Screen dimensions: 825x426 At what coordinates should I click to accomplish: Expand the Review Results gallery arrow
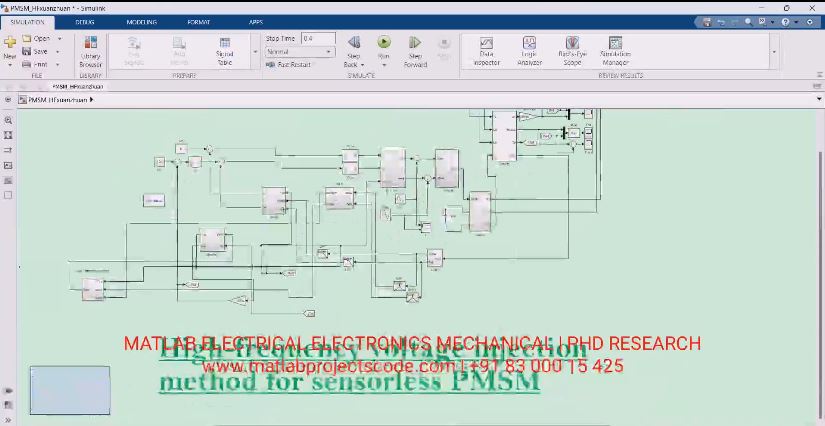click(x=773, y=51)
